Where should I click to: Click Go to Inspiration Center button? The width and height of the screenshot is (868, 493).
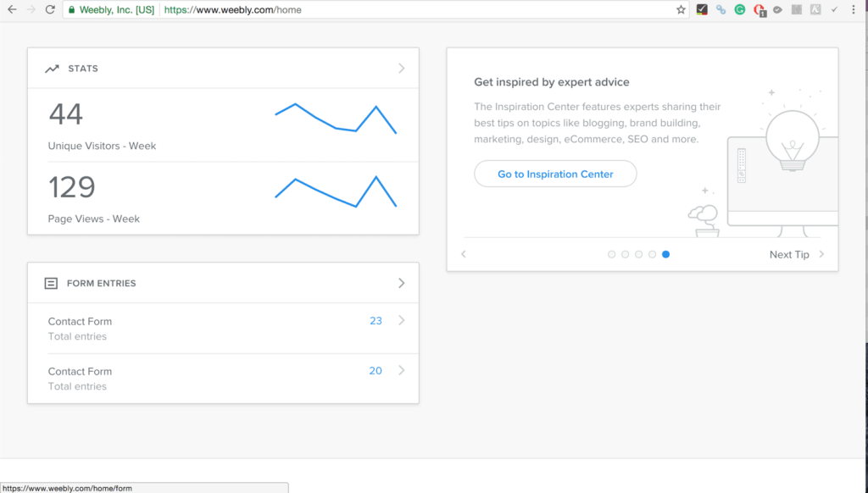pos(555,174)
